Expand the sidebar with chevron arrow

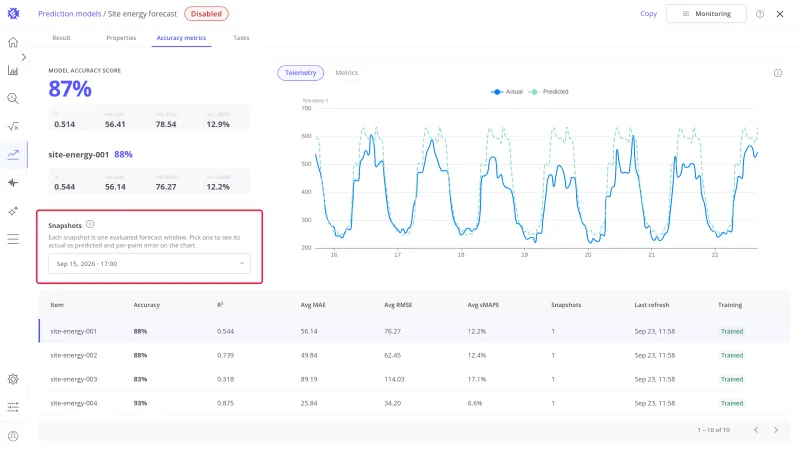(x=23, y=57)
